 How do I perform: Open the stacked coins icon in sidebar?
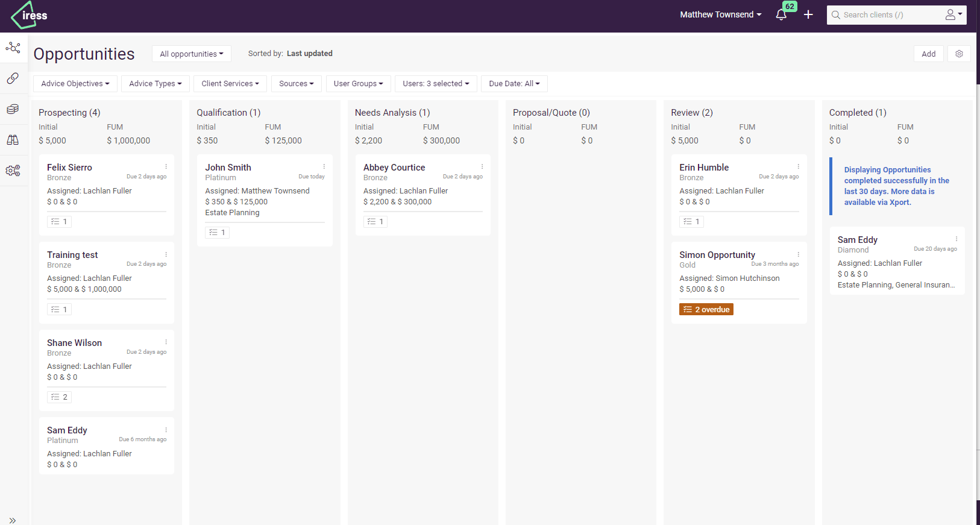click(13, 109)
